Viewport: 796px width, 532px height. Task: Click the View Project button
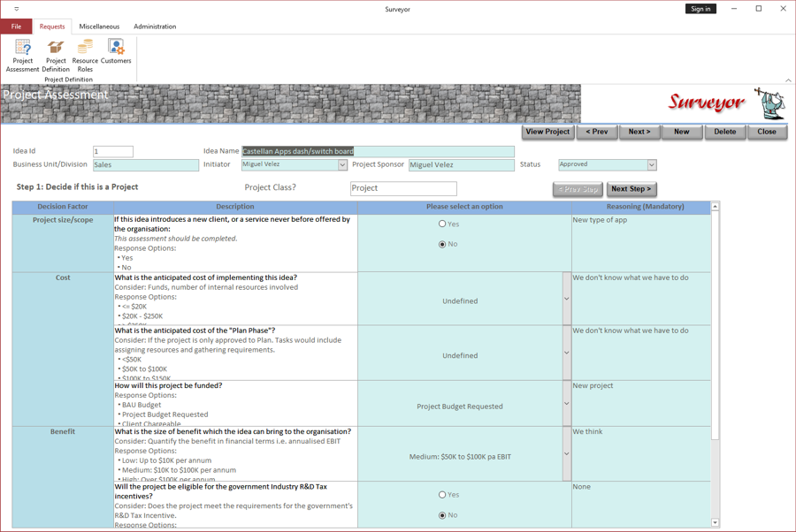[547, 132]
